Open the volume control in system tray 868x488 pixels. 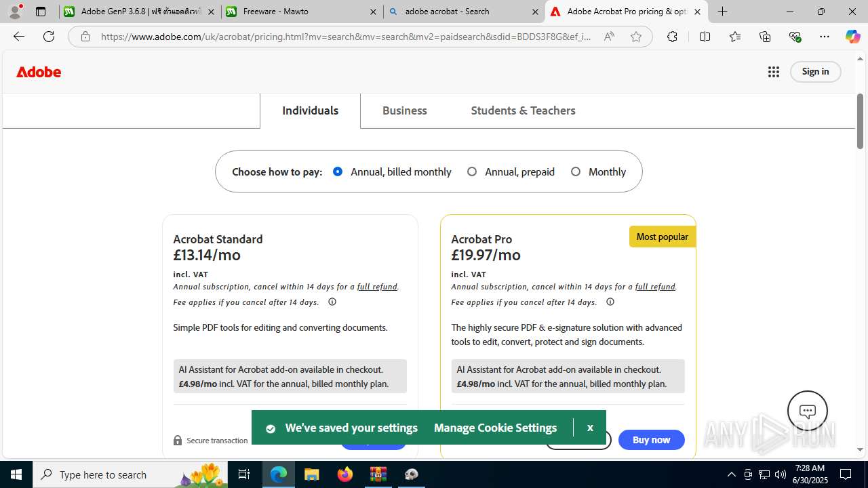(x=780, y=474)
